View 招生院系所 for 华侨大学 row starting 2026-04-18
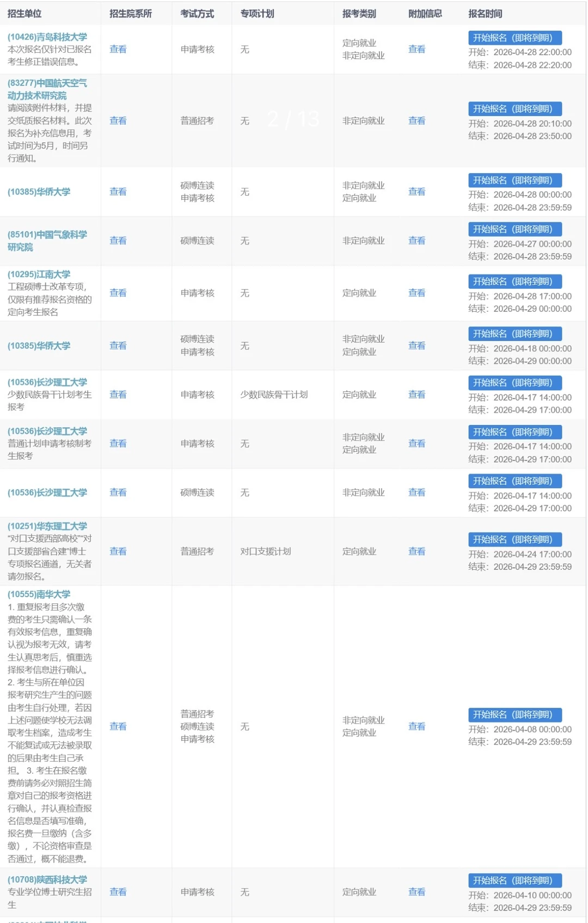The image size is (588, 923). click(118, 345)
